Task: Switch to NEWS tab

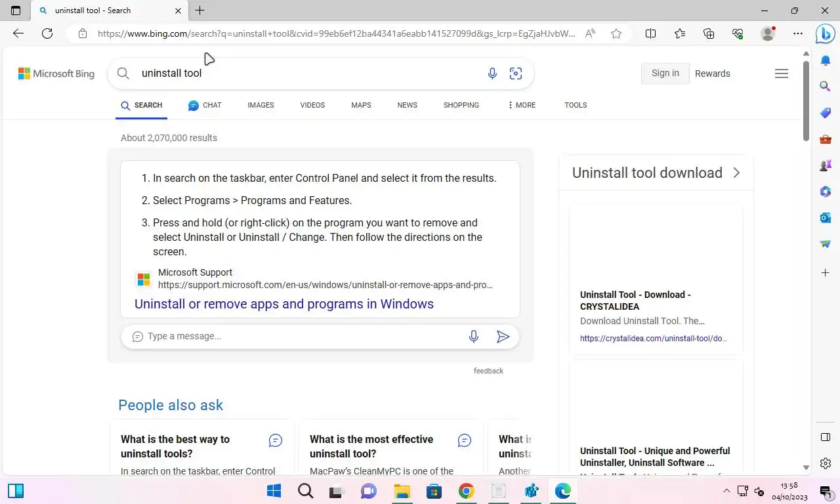Action: click(407, 105)
